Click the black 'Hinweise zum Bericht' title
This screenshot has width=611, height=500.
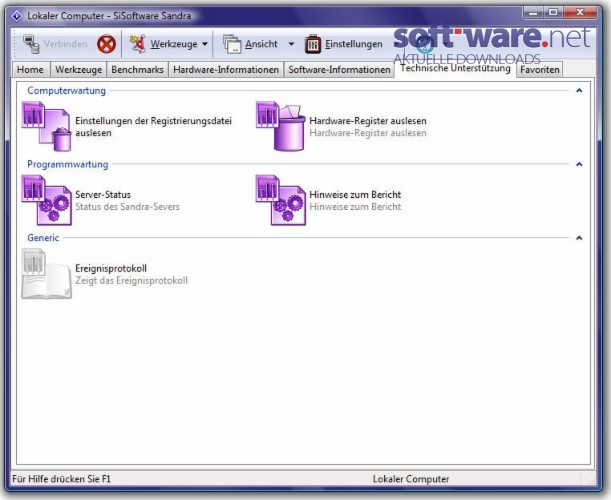[355, 194]
